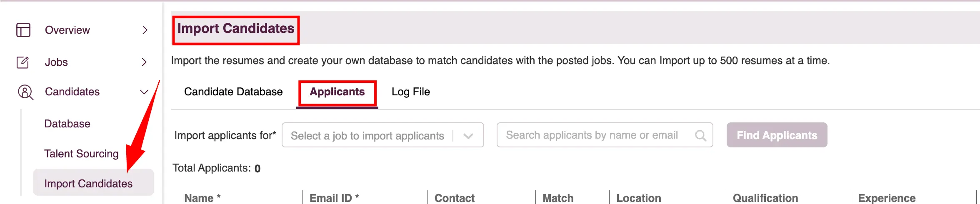The width and height of the screenshot is (980, 204).
Task: Click the Candidates person-search icon
Action: [25, 92]
